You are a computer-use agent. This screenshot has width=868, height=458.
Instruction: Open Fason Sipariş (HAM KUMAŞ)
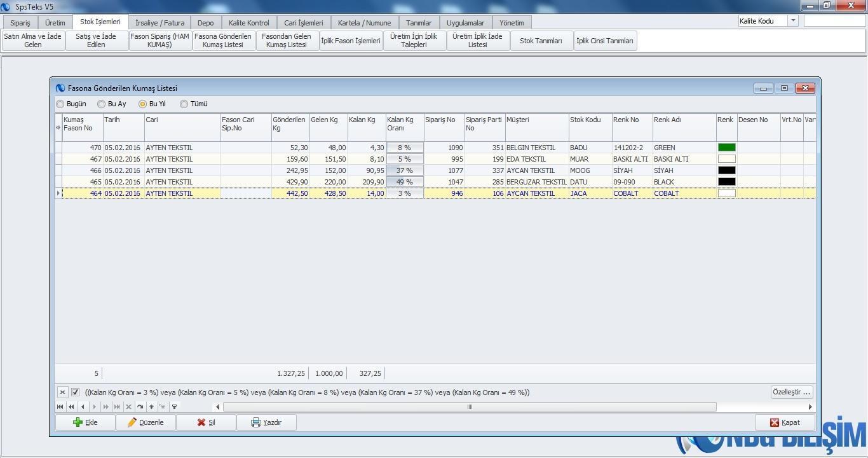[x=160, y=41]
